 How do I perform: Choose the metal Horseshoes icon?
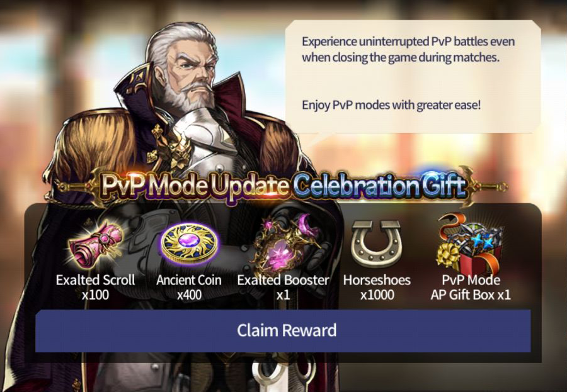pyautogui.click(x=377, y=243)
